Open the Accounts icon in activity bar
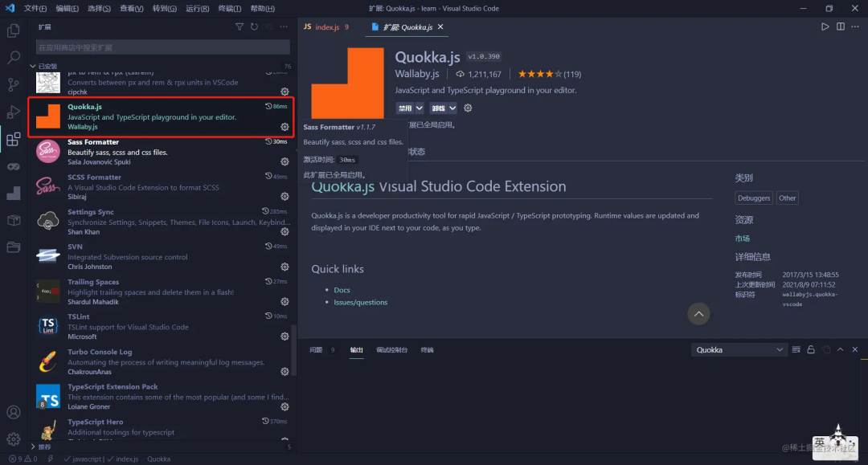 pyautogui.click(x=14, y=413)
